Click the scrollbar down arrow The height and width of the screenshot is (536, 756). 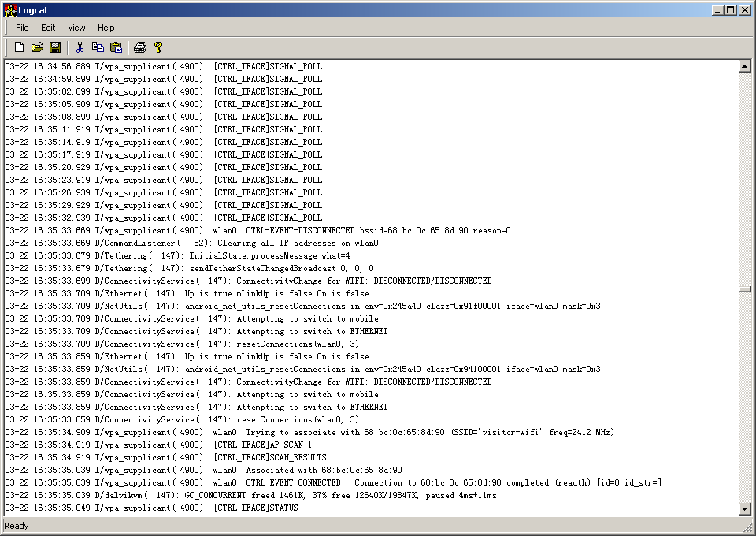click(x=744, y=508)
